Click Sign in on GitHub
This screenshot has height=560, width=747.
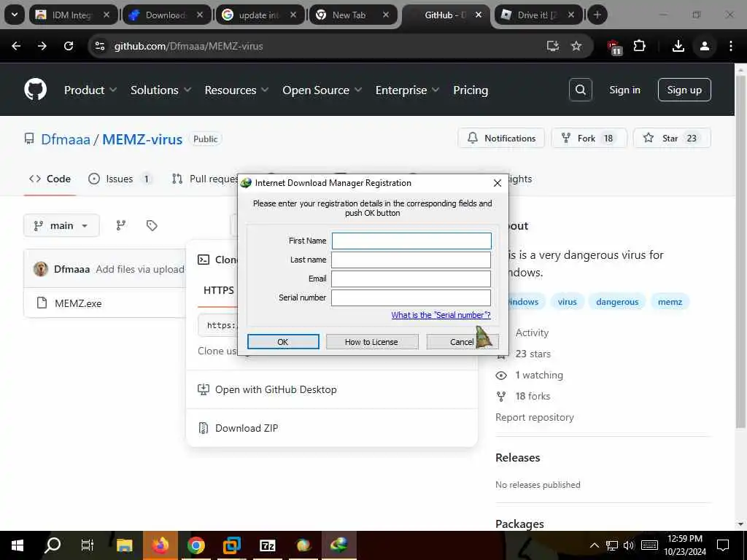[x=624, y=90]
